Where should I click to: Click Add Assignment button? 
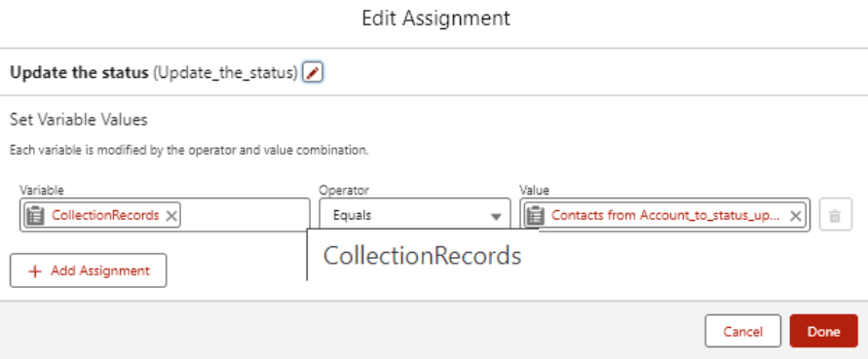point(88,270)
